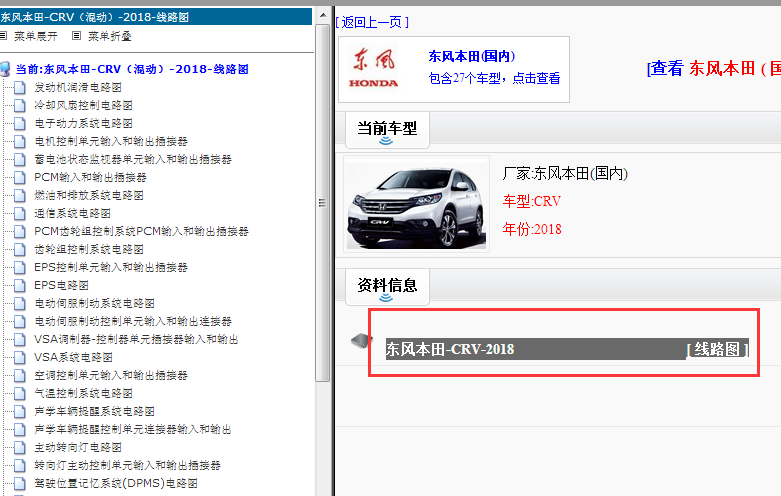
Task: Select the root tree icon beside 当前:东风本田-CRV
Action: pos(5,69)
